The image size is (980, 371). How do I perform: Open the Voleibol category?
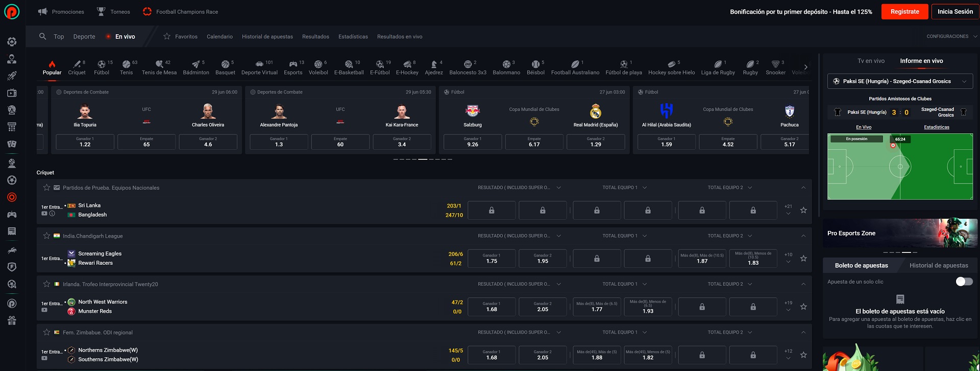point(318,67)
